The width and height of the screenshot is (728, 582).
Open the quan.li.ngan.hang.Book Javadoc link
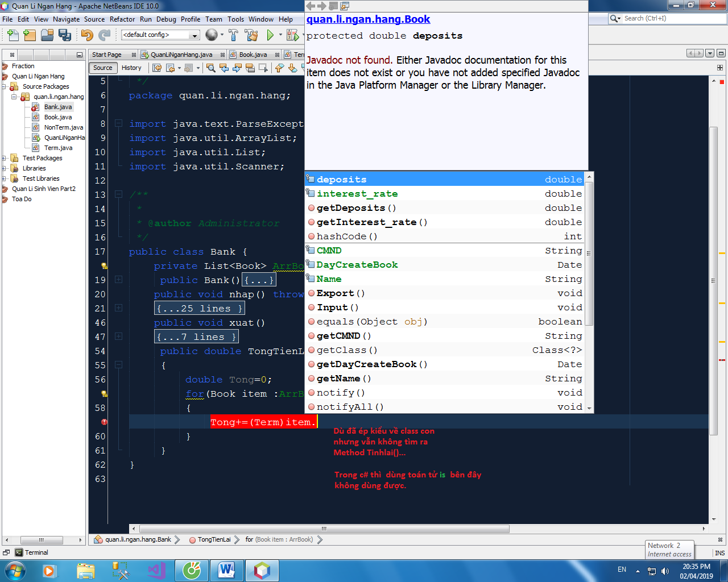point(368,19)
